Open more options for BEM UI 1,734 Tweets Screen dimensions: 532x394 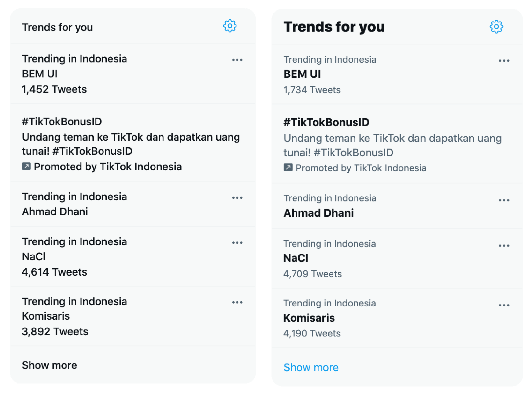pos(503,61)
